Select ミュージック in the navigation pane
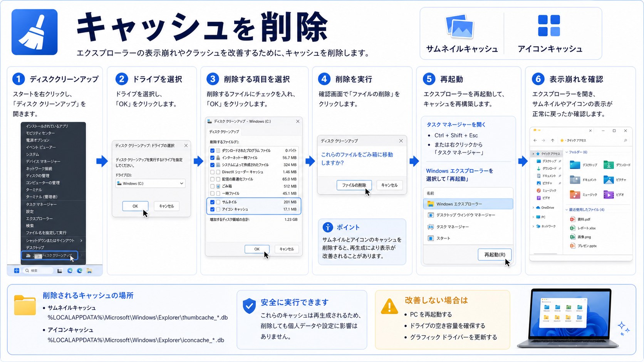This screenshot has width=644, height=362. (547, 190)
